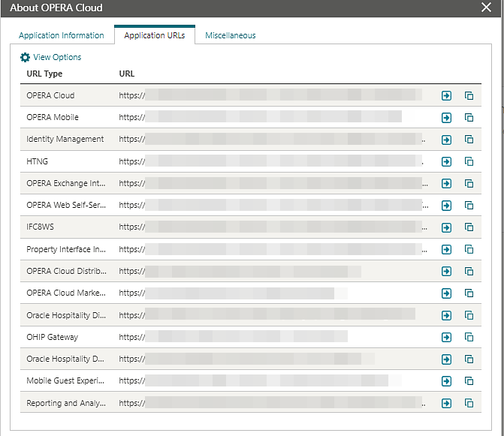The height and width of the screenshot is (436, 504).
Task: Copy the OPERA Cloud Marke... URL
Action: click(469, 293)
